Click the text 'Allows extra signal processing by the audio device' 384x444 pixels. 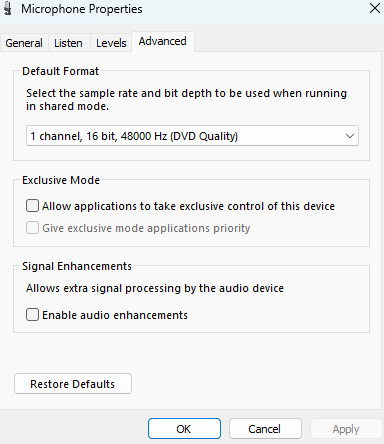[x=155, y=288]
